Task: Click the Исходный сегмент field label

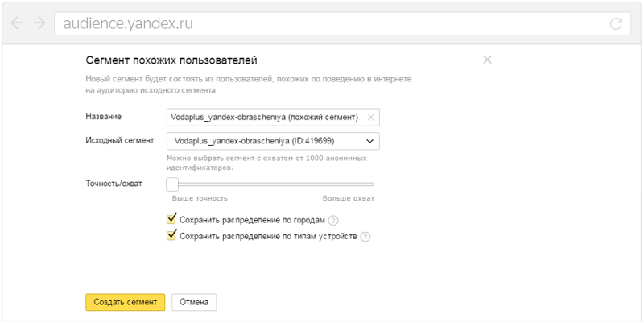Action: coord(120,140)
